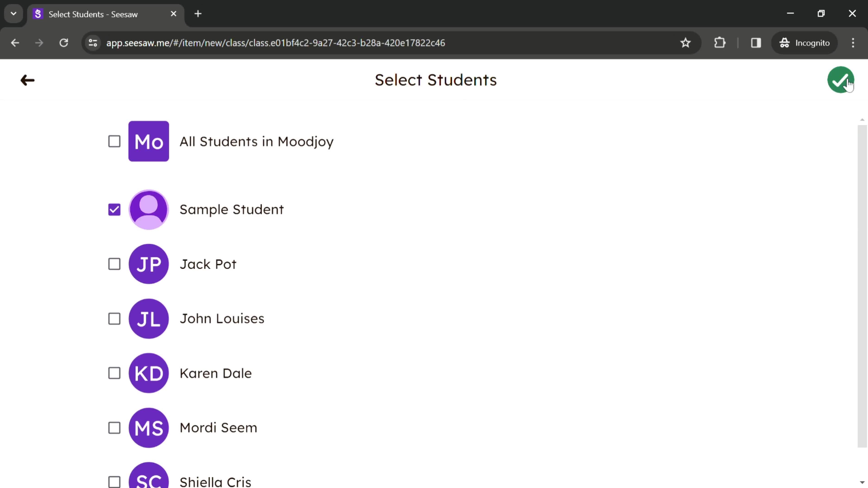Toggle the Sample Student checkbox on
The width and height of the screenshot is (868, 488).
pyautogui.click(x=114, y=209)
